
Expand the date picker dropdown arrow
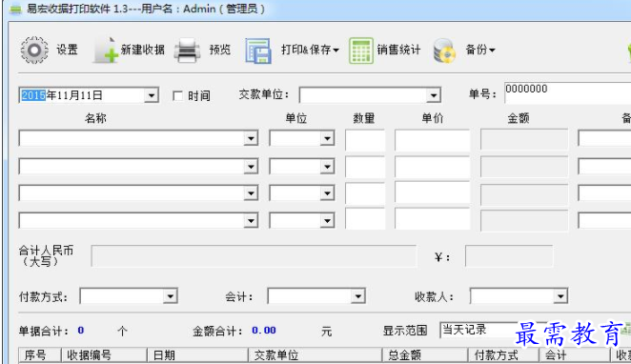coord(152,95)
